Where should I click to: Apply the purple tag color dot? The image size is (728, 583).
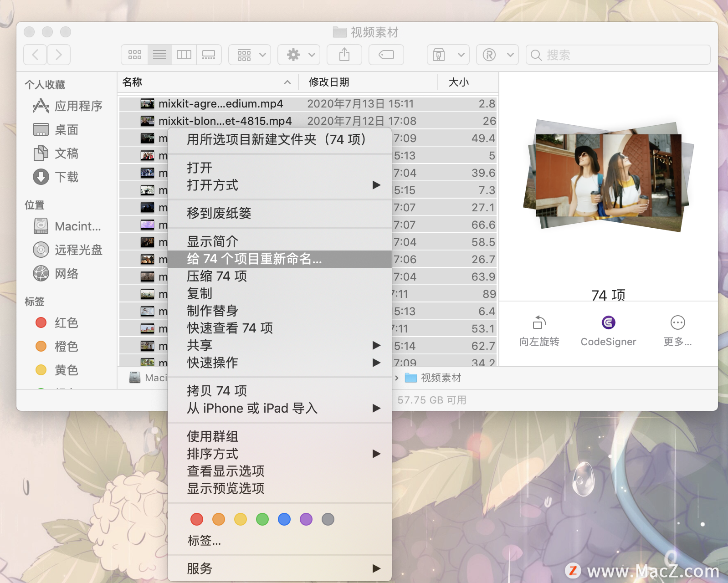(x=306, y=519)
